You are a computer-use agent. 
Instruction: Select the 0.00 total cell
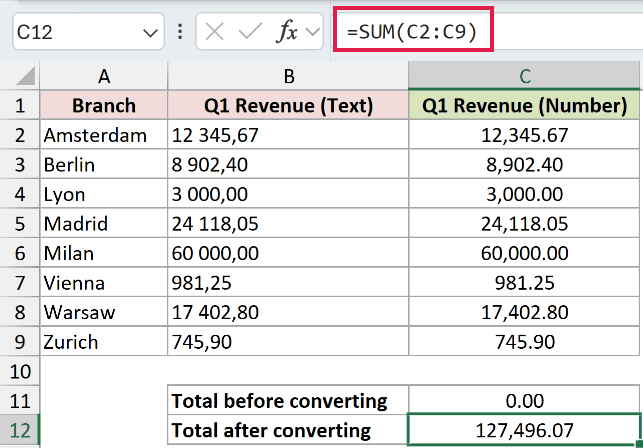click(x=524, y=401)
